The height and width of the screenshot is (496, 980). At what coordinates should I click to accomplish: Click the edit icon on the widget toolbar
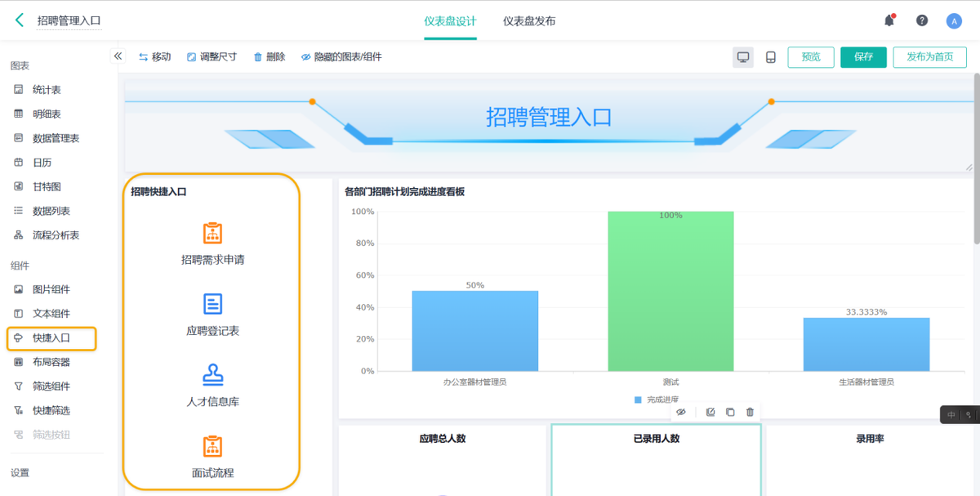(710, 413)
